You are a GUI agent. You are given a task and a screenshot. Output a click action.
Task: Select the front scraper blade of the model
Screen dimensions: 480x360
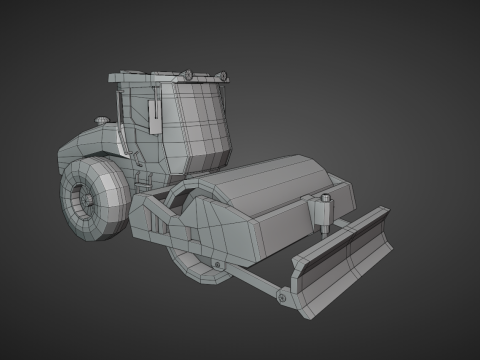pos(342,263)
